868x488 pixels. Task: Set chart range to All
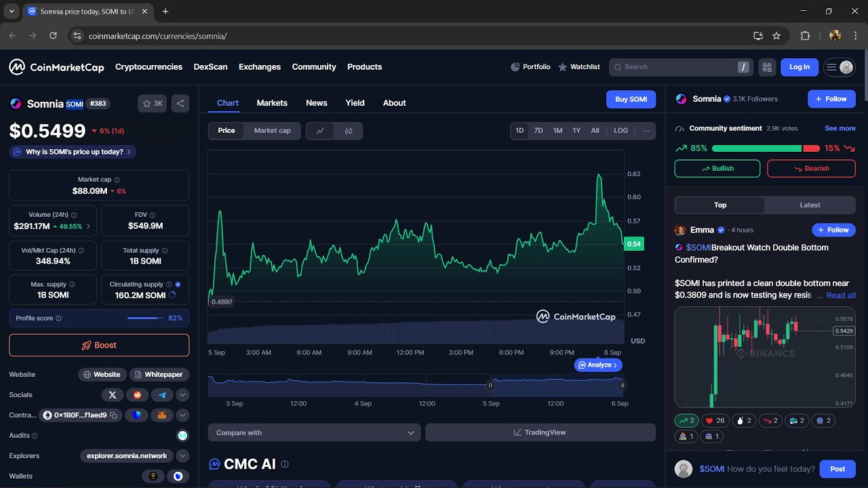point(595,131)
